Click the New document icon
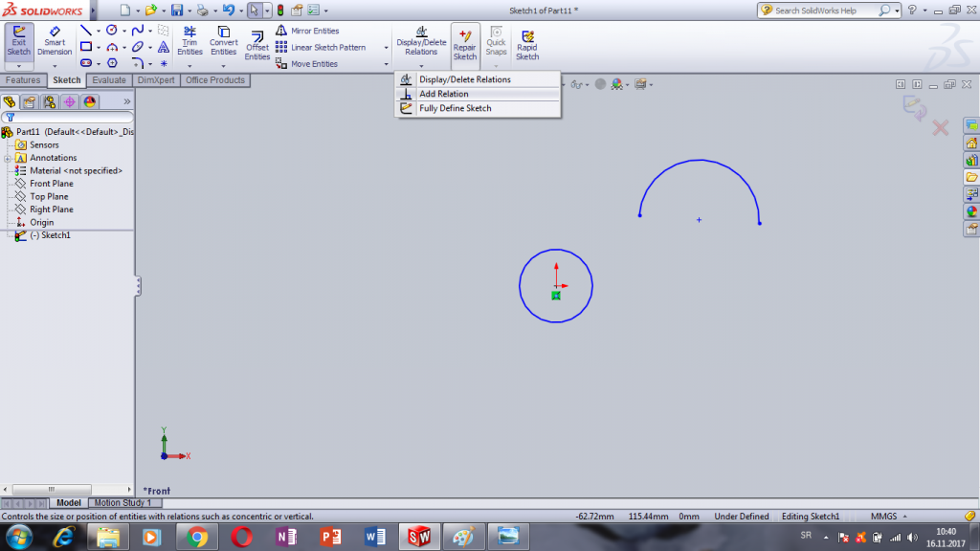Viewport: 980px width, 551px height. click(125, 10)
